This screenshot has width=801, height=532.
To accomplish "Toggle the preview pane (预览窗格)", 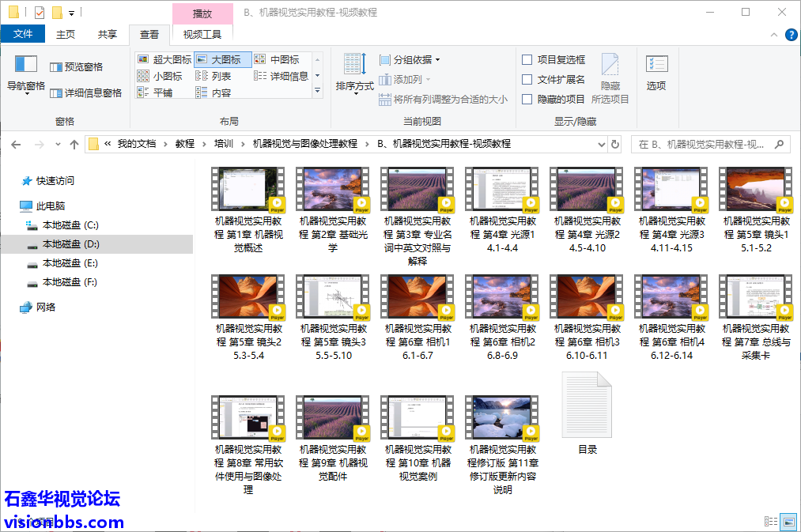I will tap(77, 67).
